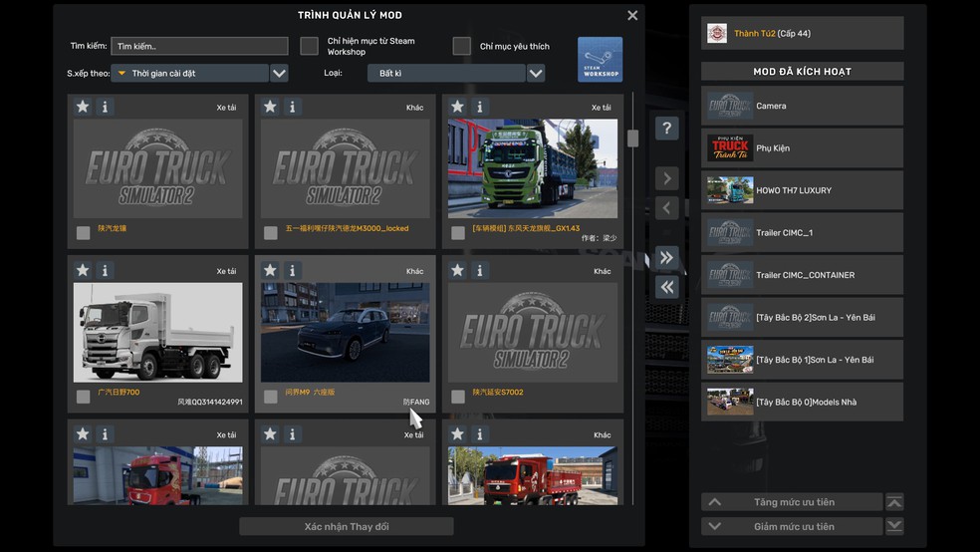The width and height of the screenshot is (980, 552).
Task: Open the Thành Tú2 profile avatar
Action: click(x=717, y=33)
